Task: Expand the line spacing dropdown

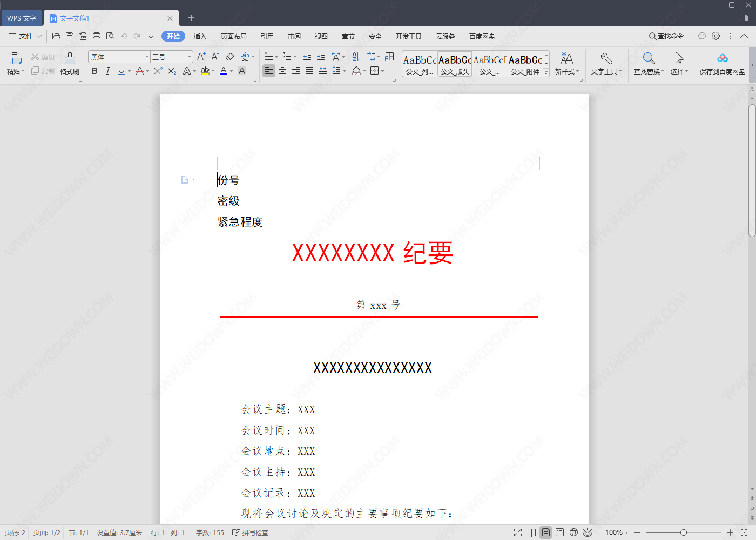Action: (344, 71)
